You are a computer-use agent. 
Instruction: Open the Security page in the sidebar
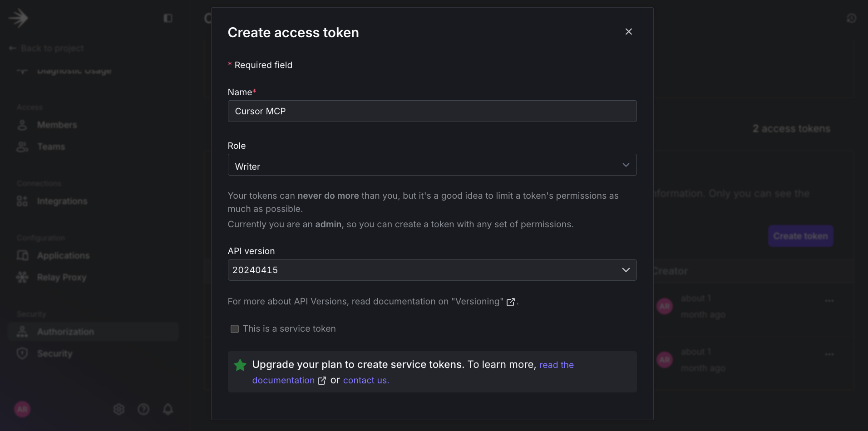[x=54, y=353]
